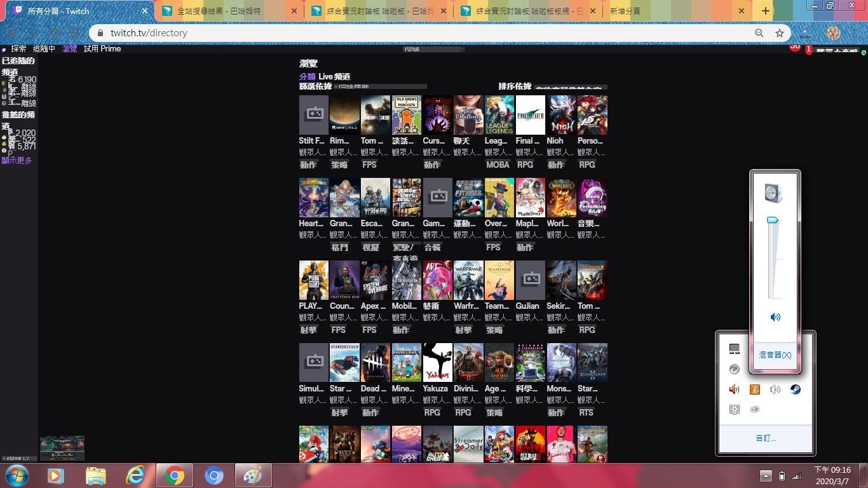Click the RTS tag under StarCraft
This screenshot has width=868, height=488.
click(586, 412)
